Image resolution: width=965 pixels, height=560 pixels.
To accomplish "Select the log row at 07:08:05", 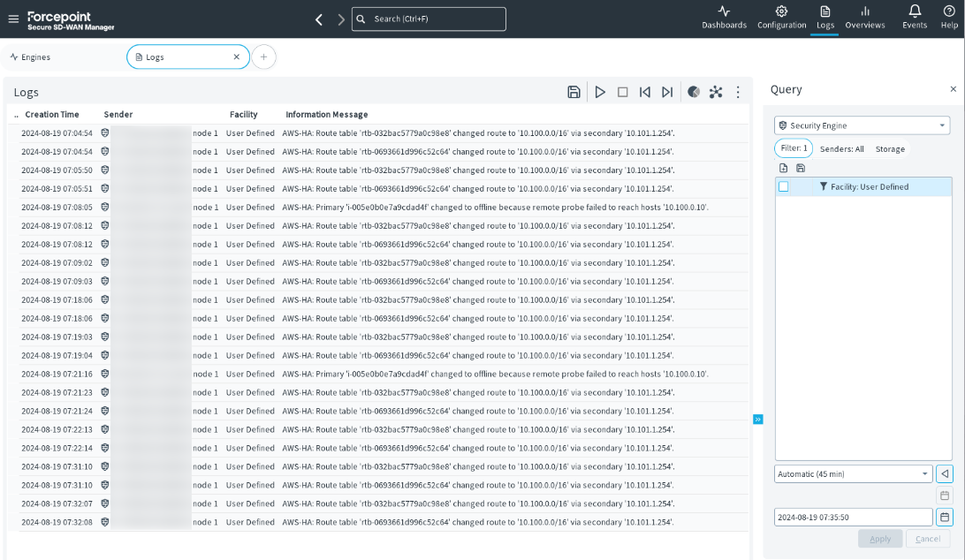I will 378,208.
